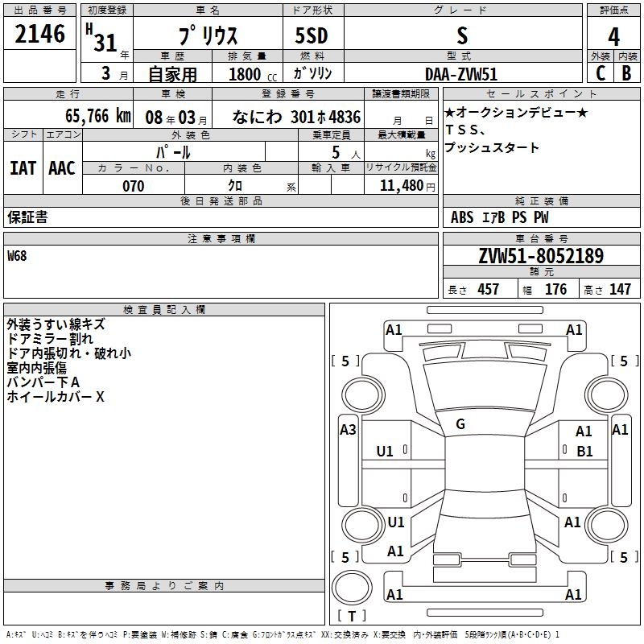Click U1 dent mark on front door

point(385,452)
